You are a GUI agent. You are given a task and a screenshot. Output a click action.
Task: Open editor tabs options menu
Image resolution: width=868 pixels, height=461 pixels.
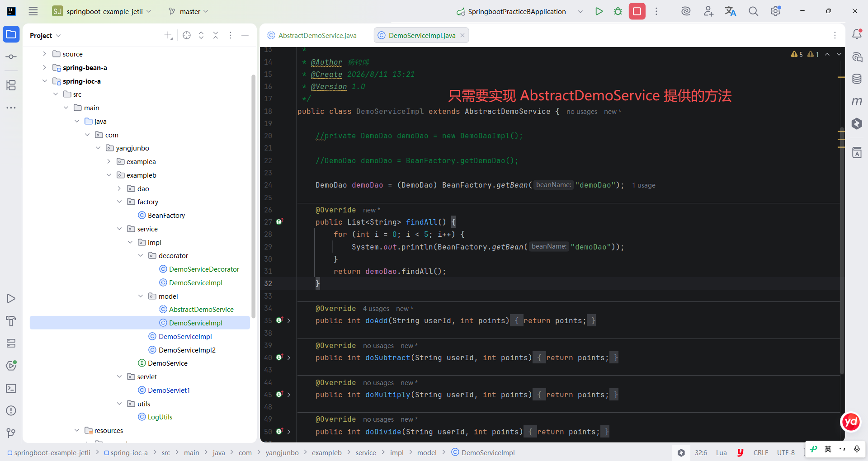tap(835, 35)
